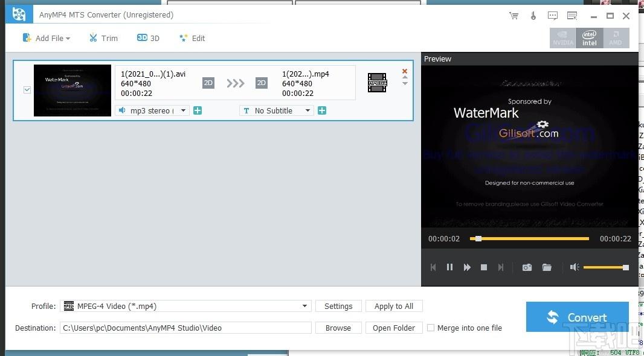Open the feedback chat icon
644x356 pixels.
click(553, 16)
